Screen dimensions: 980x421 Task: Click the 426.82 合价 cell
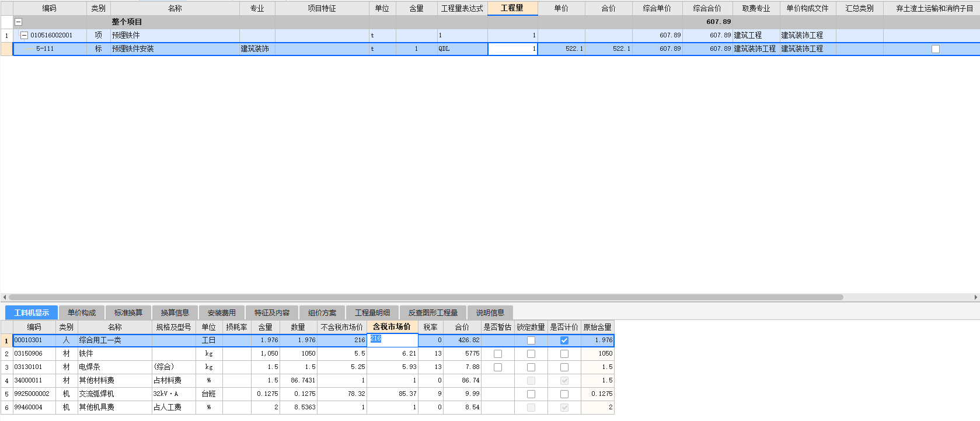462,340
